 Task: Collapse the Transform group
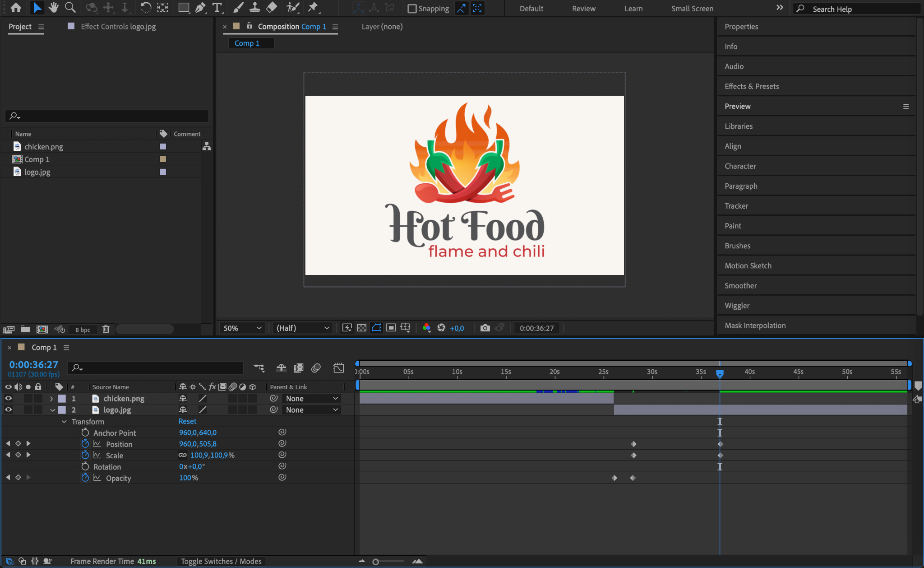coord(64,421)
